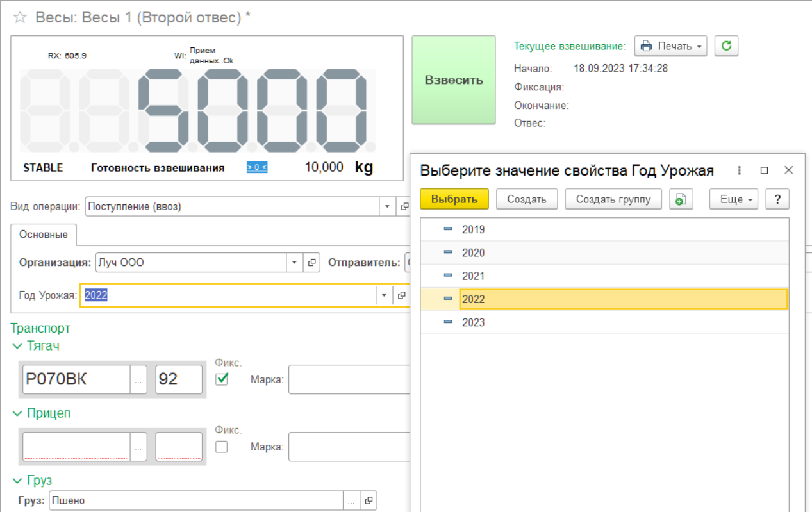Open dialog's three-dot options menu

[x=740, y=170]
